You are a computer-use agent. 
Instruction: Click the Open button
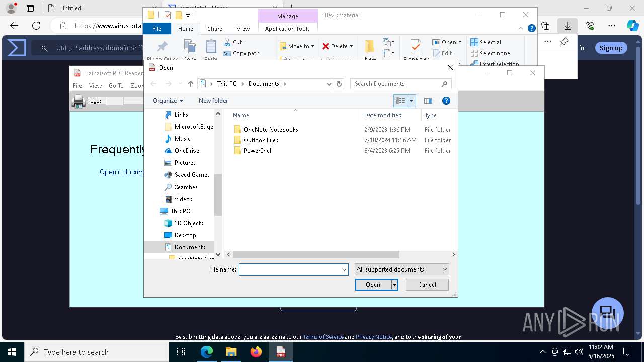373,285
